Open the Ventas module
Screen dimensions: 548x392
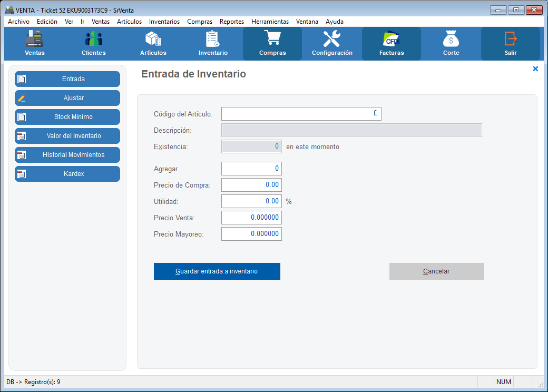pyautogui.click(x=34, y=43)
